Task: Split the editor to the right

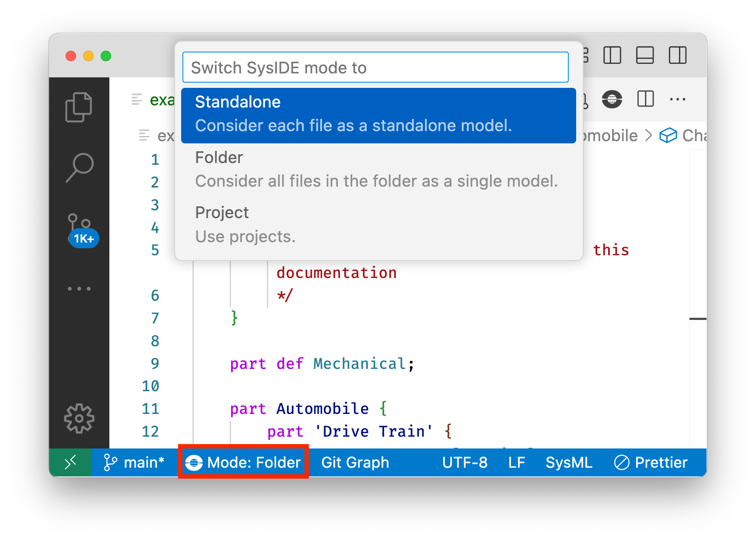Action: (645, 99)
